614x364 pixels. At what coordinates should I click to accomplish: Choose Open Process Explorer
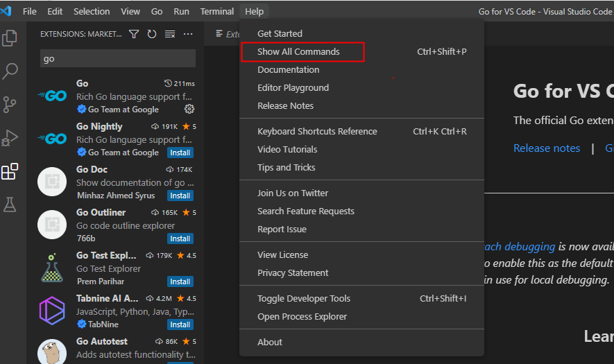pos(362,317)
